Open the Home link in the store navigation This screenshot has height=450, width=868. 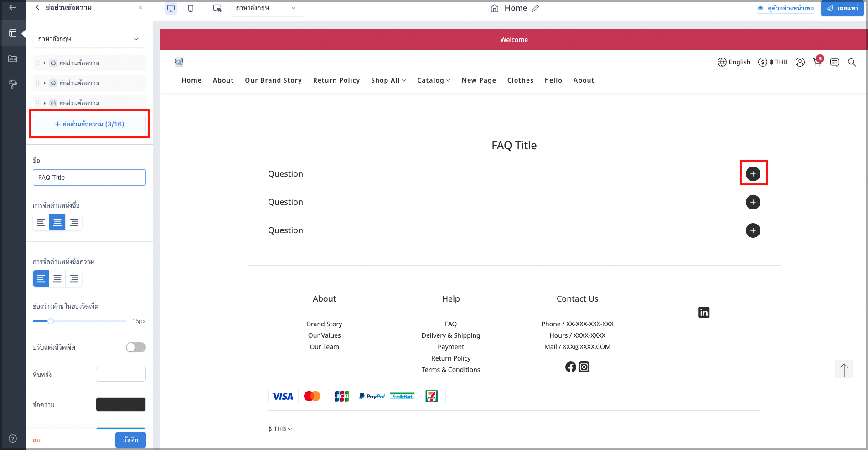coord(191,80)
